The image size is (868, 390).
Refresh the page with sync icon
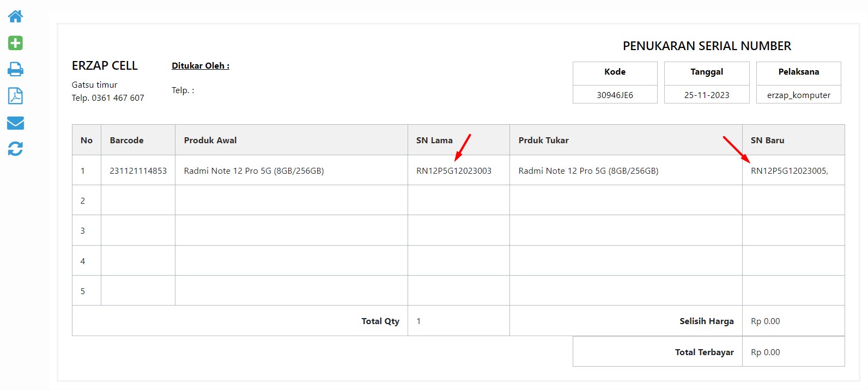(x=15, y=149)
